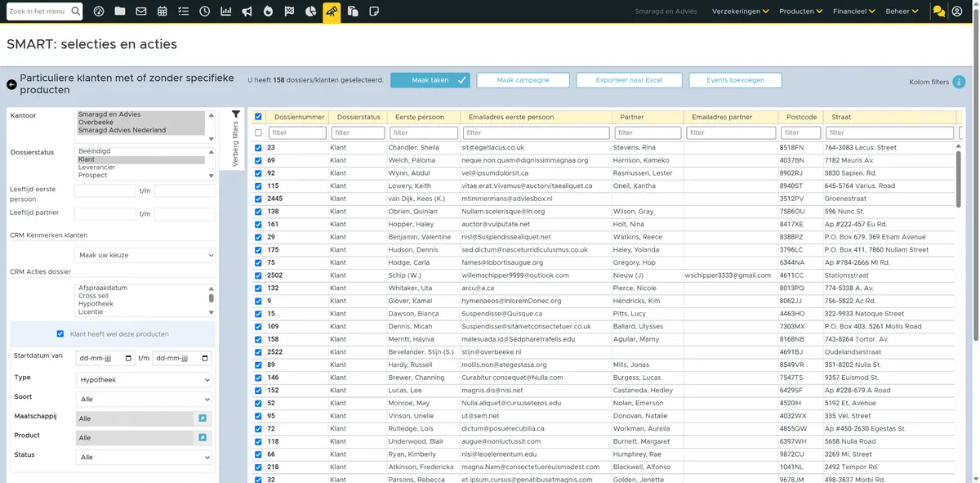Open the 'Maak uw keuze' dropdown

(145, 256)
